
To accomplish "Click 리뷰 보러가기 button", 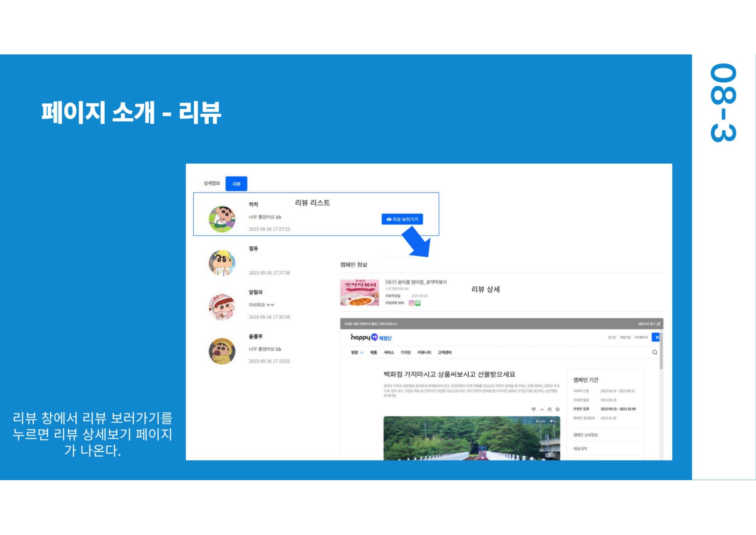I will click(402, 219).
